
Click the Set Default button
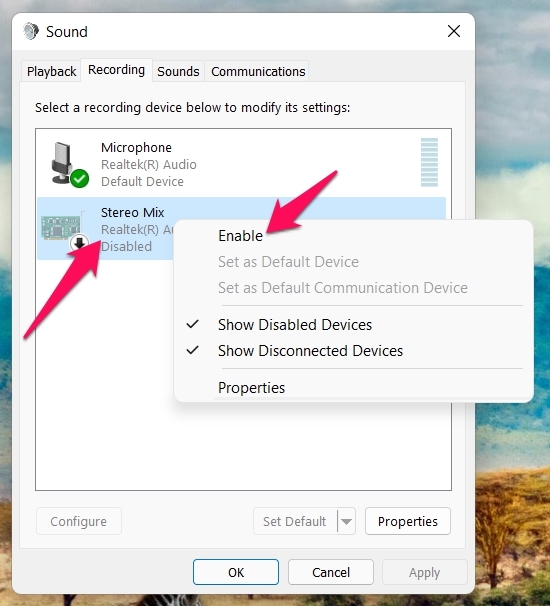pyautogui.click(x=295, y=521)
